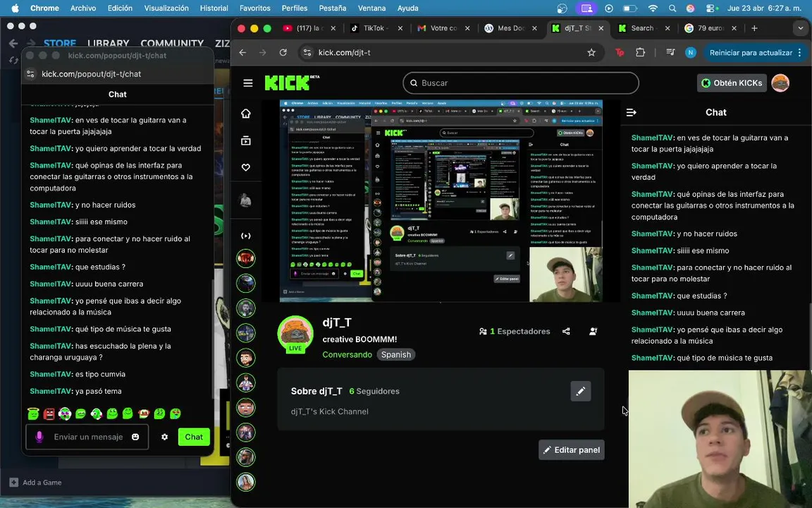Viewport: 812px width, 508px height.
Task: Open Chrome Extensions puzzle icon
Action: coord(641,52)
